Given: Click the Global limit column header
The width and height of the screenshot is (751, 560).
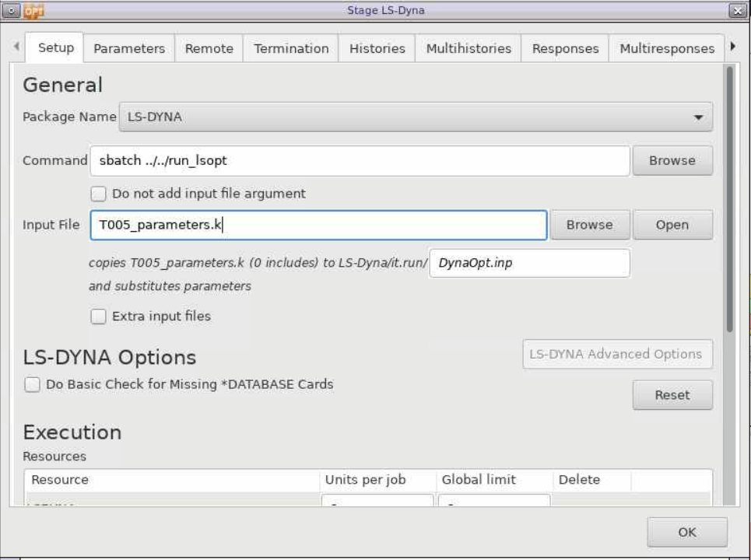Looking at the screenshot, I should pos(494,480).
